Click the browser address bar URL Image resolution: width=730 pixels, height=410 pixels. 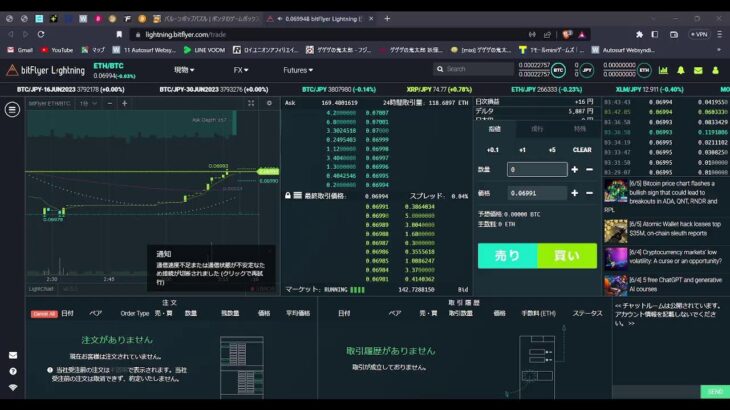point(185,34)
